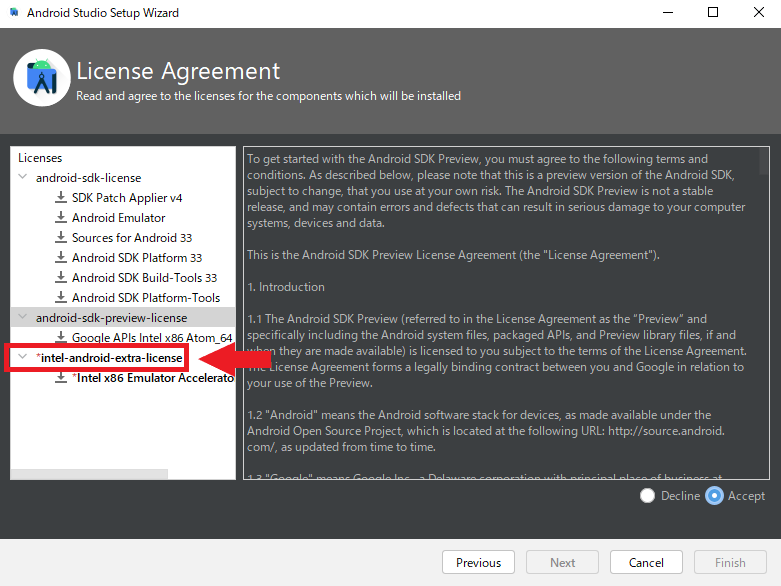Screen dimensions: 781x586
Task: Select Android SDK Platform 33 item
Action: (x=137, y=257)
